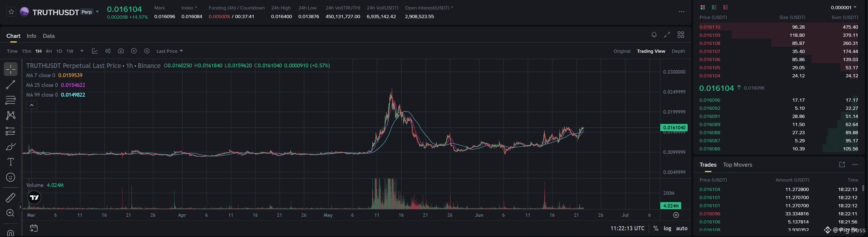This screenshot has width=868, height=237.
Task: Open the emoji icons tool
Action: (11, 177)
